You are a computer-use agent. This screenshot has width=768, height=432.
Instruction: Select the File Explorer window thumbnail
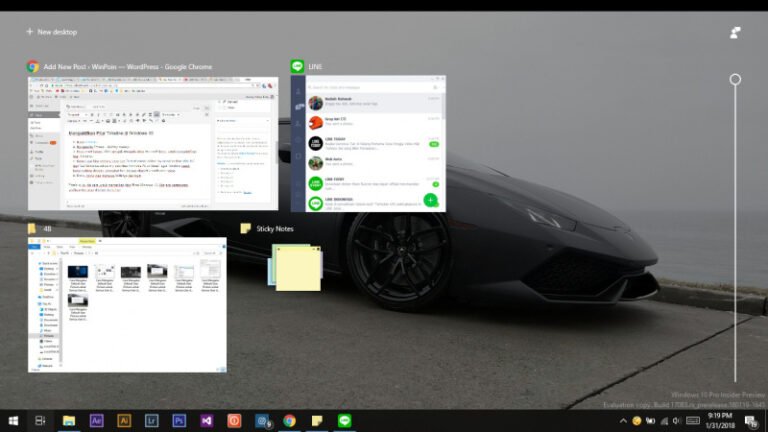[x=127, y=304]
